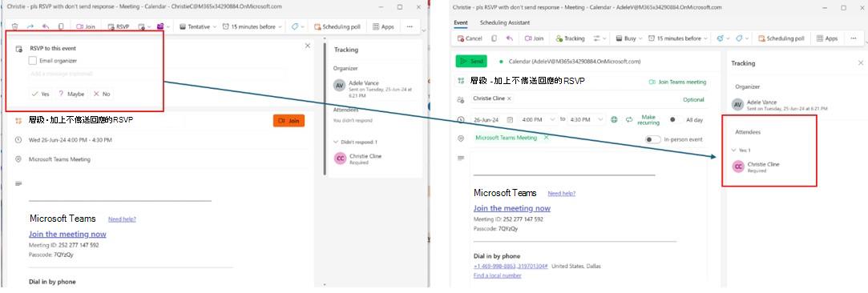Open RSVP from Christie's window toolbar

pos(119,26)
